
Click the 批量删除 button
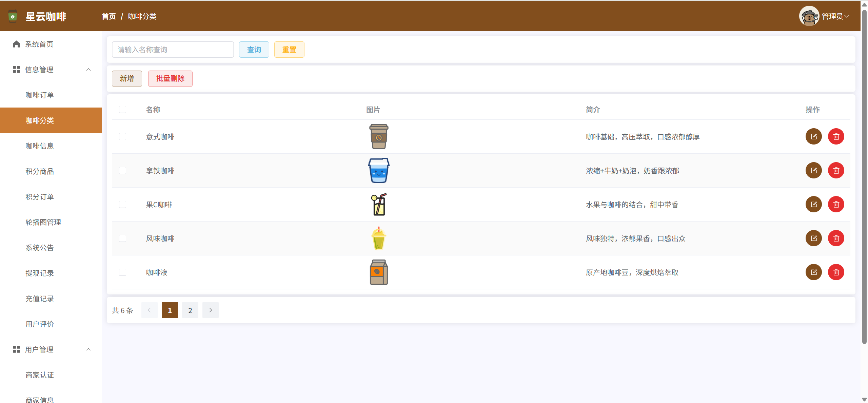pos(170,78)
